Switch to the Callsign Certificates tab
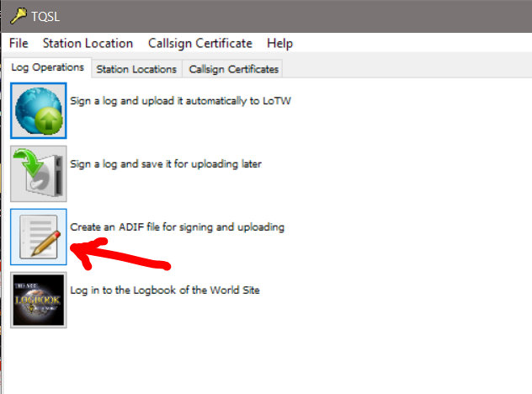Image resolution: width=532 pixels, height=394 pixels. (x=233, y=69)
